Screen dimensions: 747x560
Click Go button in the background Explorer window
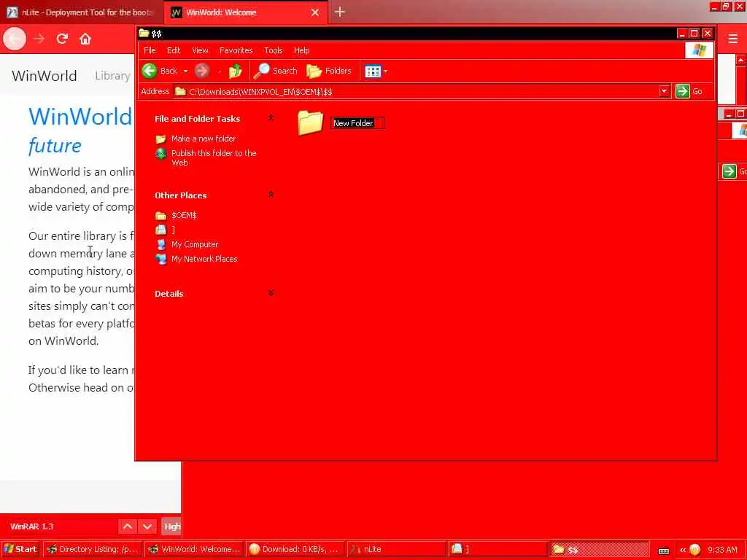click(732, 171)
